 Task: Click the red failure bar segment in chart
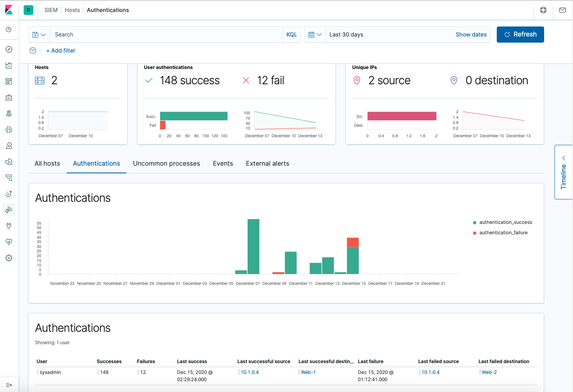pyautogui.click(x=353, y=242)
